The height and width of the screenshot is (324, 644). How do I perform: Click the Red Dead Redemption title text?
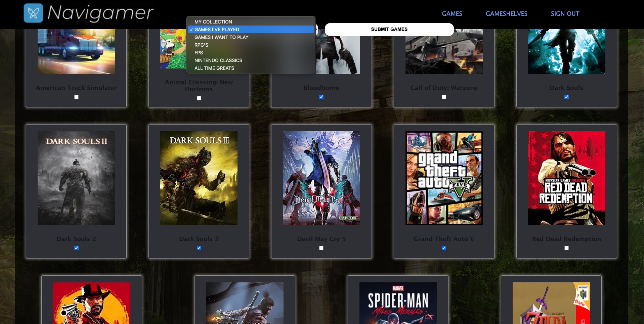pos(566,239)
